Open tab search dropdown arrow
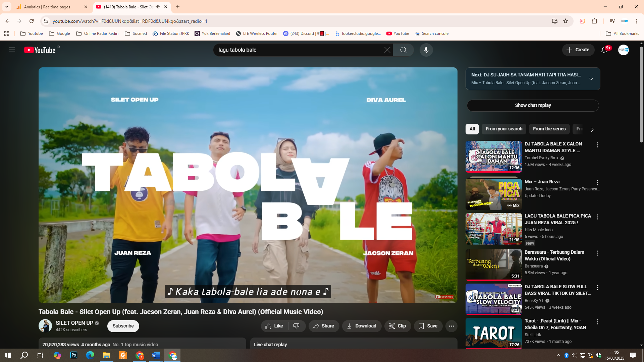The width and height of the screenshot is (644, 362). click(6, 7)
